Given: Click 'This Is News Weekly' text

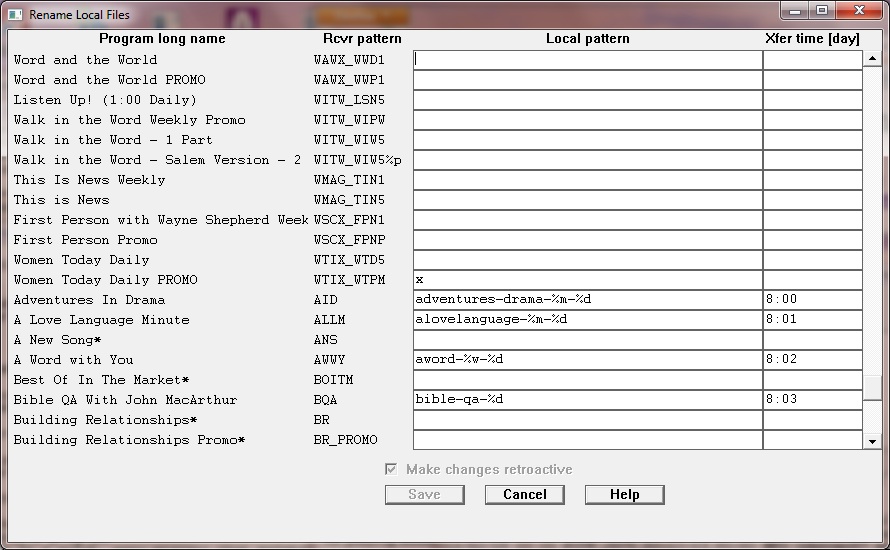Looking at the screenshot, I should [89, 180].
